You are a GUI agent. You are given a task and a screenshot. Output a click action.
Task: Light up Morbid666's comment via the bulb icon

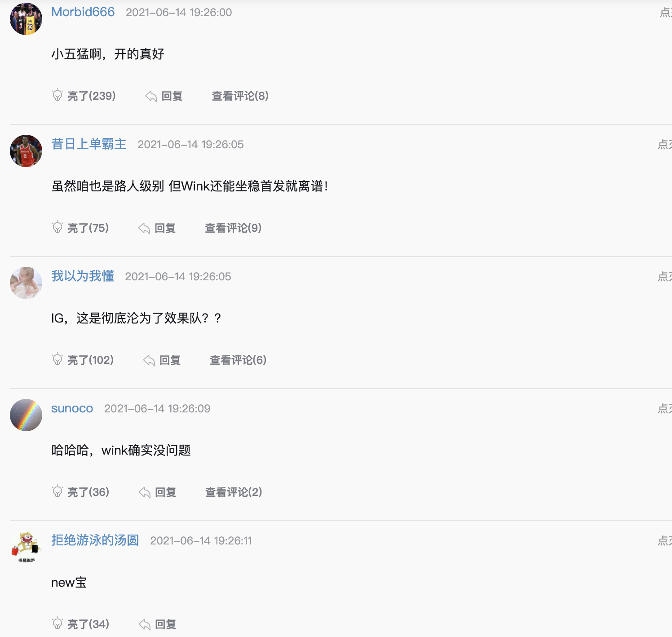57,95
